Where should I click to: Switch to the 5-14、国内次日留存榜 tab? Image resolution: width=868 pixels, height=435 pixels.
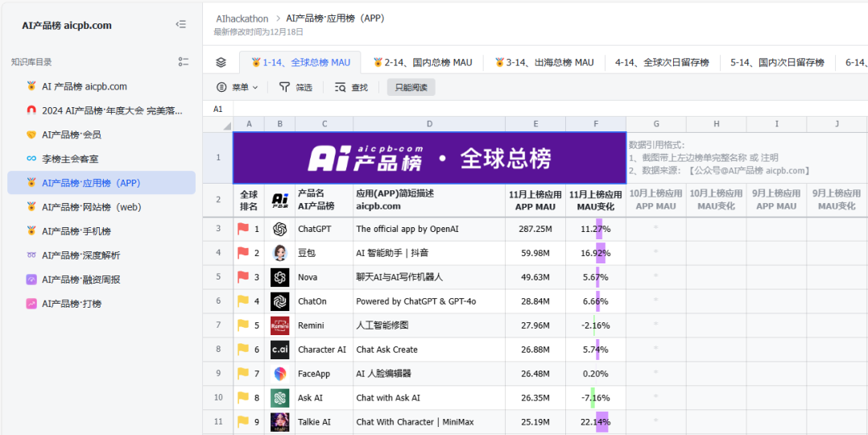(x=778, y=63)
